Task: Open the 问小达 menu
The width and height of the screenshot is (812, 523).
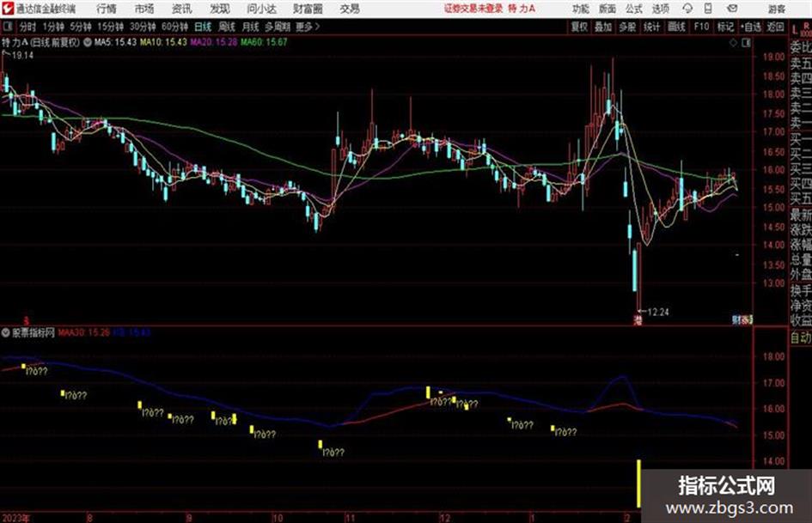Action: tap(261, 9)
